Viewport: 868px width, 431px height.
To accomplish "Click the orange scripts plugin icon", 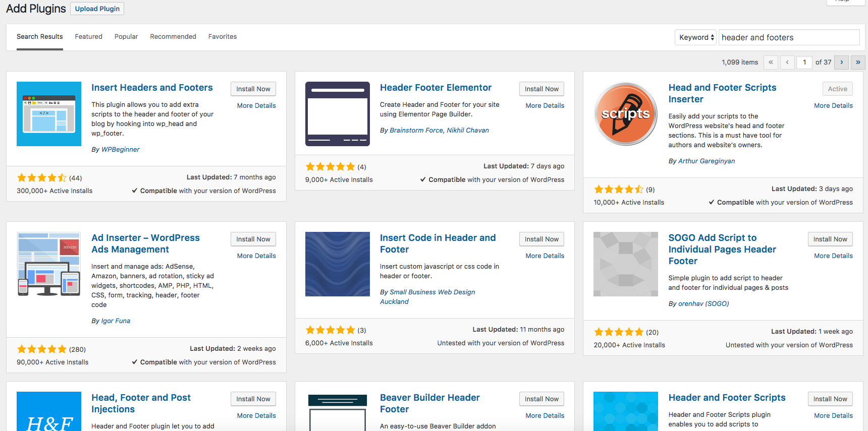I will (x=626, y=114).
